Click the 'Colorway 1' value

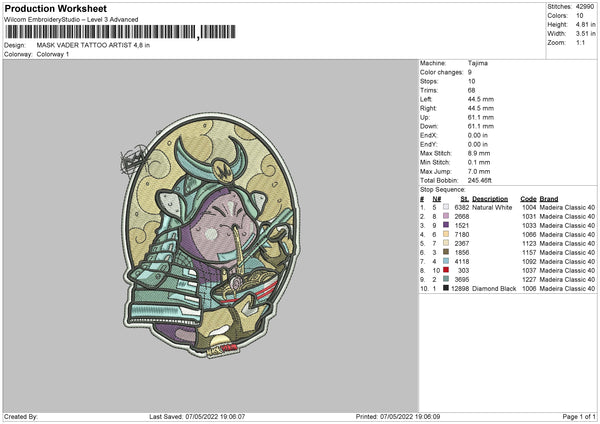(53, 54)
